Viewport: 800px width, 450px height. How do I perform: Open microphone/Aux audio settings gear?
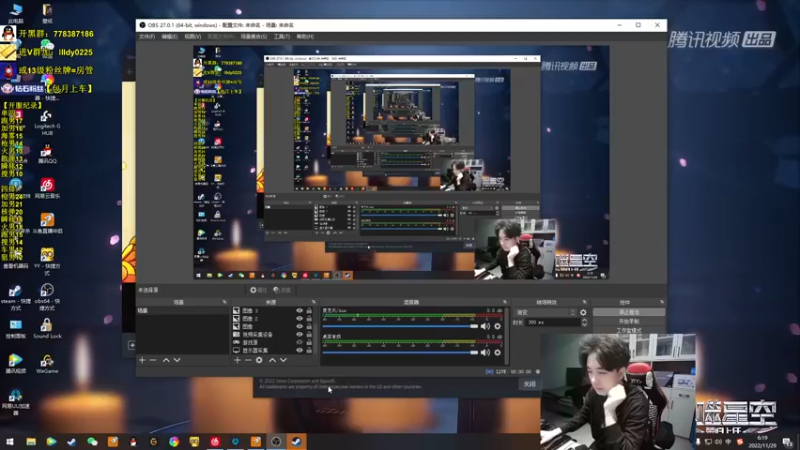pyautogui.click(x=497, y=326)
